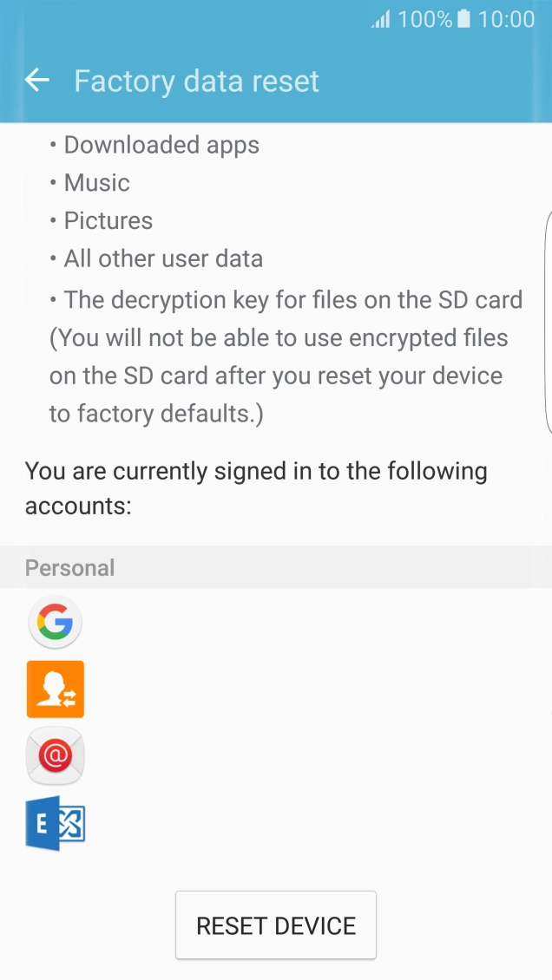
Task: Tap the currently signed in accounts text
Action: (x=256, y=488)
